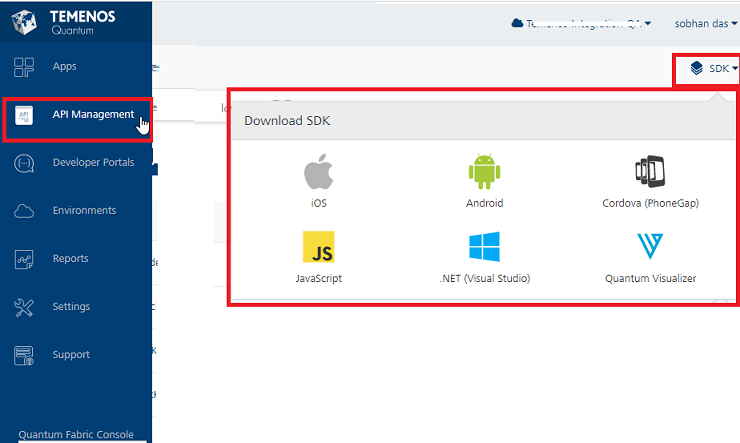Click the API Management document icon
Screen dimensions: 740x443
pos(24,115)
